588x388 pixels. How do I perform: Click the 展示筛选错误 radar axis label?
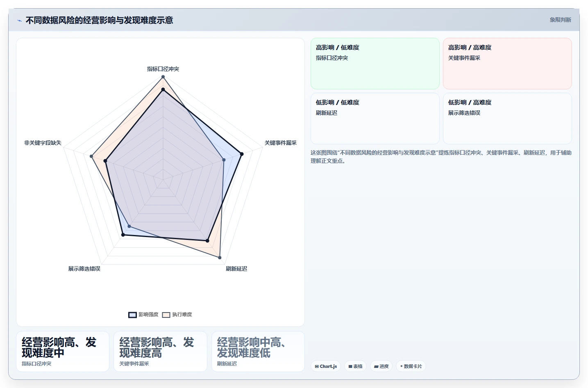coord(84,269)
